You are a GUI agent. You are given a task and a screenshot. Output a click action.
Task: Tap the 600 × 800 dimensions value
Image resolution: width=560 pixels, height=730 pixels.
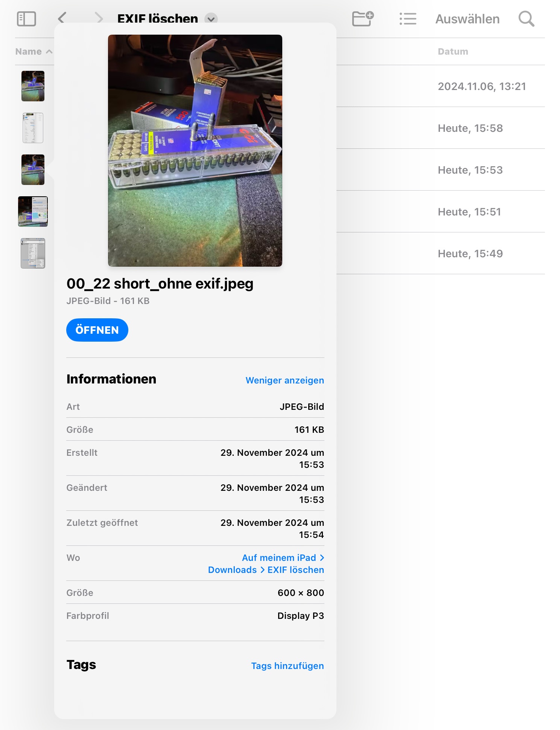[301, 593]
